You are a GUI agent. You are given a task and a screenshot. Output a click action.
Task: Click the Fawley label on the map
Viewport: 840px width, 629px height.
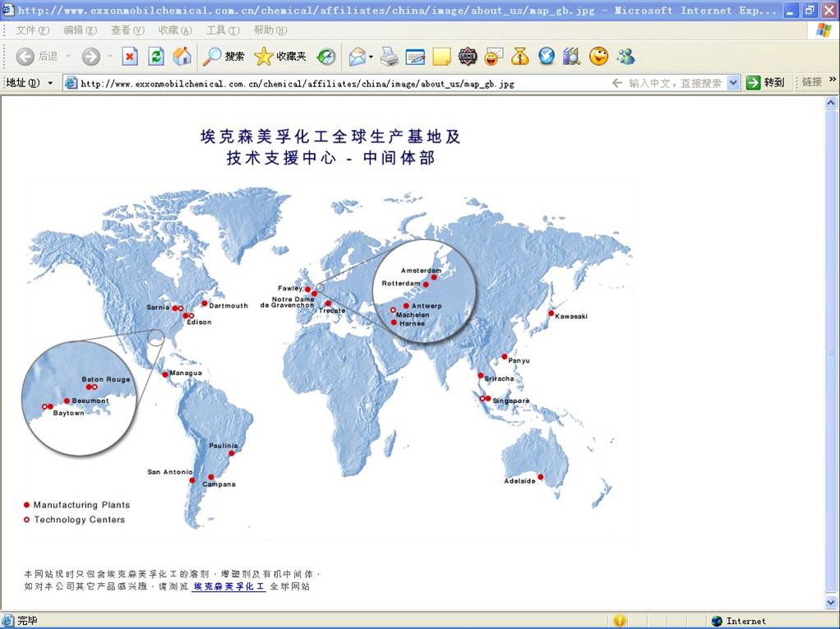pyautogui.click(x=290, y=289)
